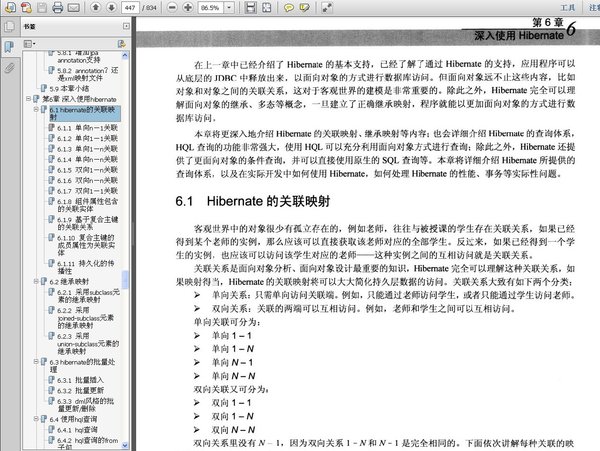Zoom in with the plus button
This screenshot has height=451, width=600.
(x=188, y=7)
